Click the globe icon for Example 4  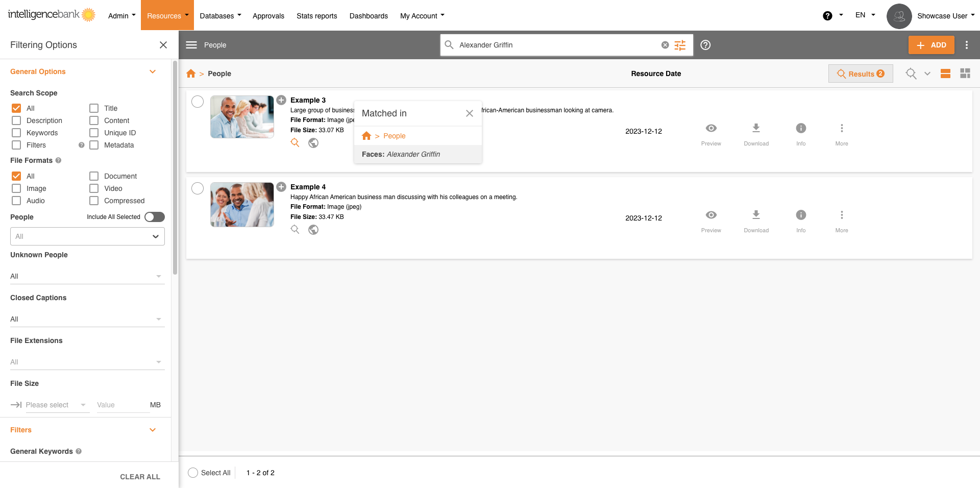point(313,230)
